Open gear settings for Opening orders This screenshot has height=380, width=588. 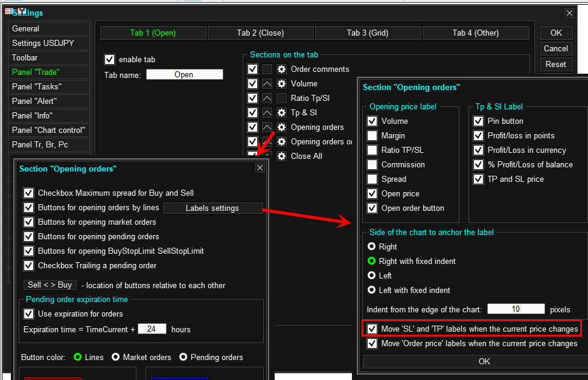(x=282, y=127)
